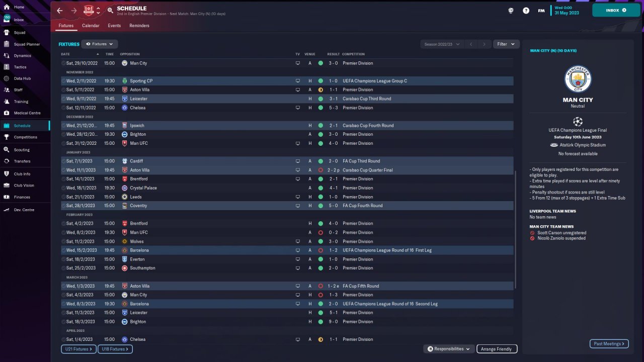Tick the circle for the Sporting CP fixture

pyautogui.click(x=63, y=81)
